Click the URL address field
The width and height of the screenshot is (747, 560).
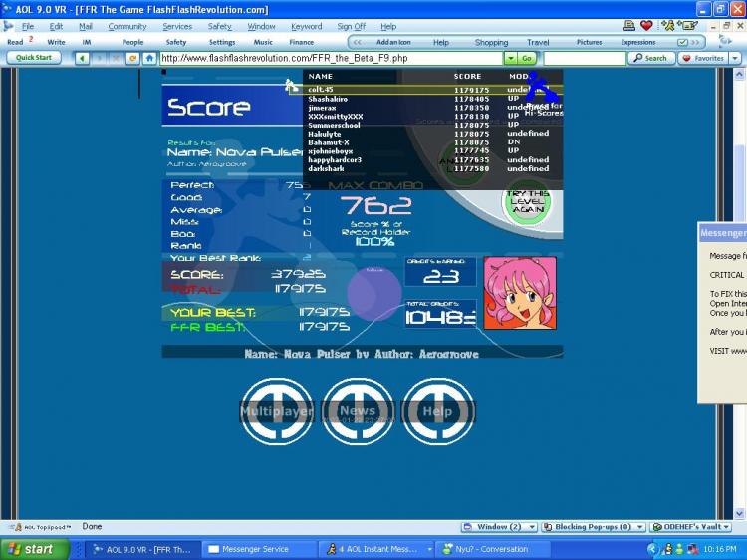(332, 58)
